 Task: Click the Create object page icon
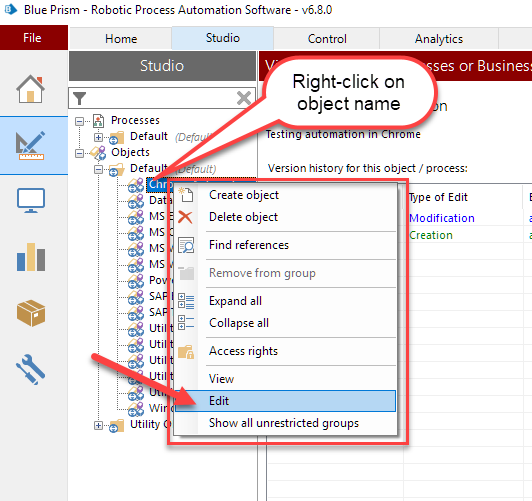186,195
